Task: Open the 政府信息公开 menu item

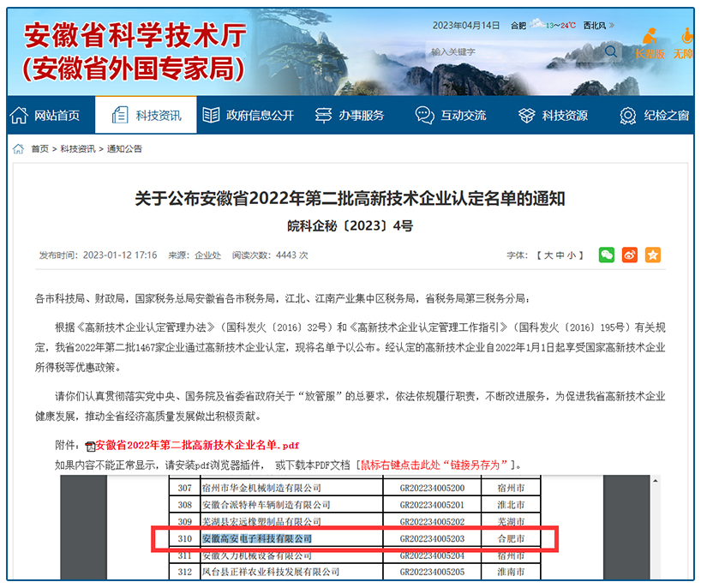Action: click(x=249, y=115)
